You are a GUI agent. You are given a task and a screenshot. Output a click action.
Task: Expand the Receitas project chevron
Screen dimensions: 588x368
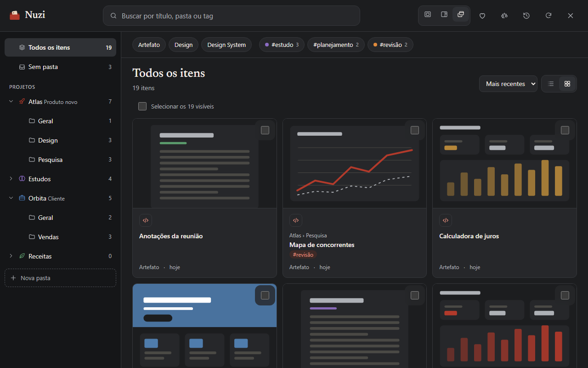click(11, 256)
